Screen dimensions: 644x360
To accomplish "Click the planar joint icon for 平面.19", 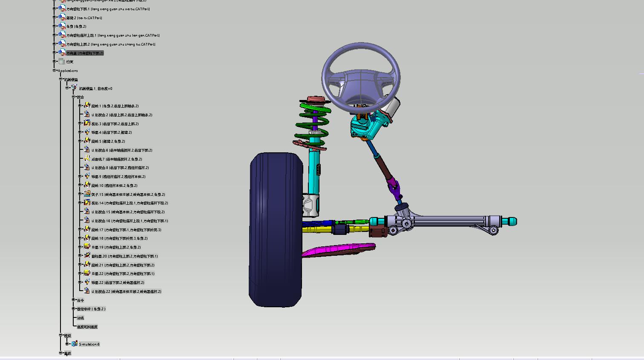I will tap(87, 247).
